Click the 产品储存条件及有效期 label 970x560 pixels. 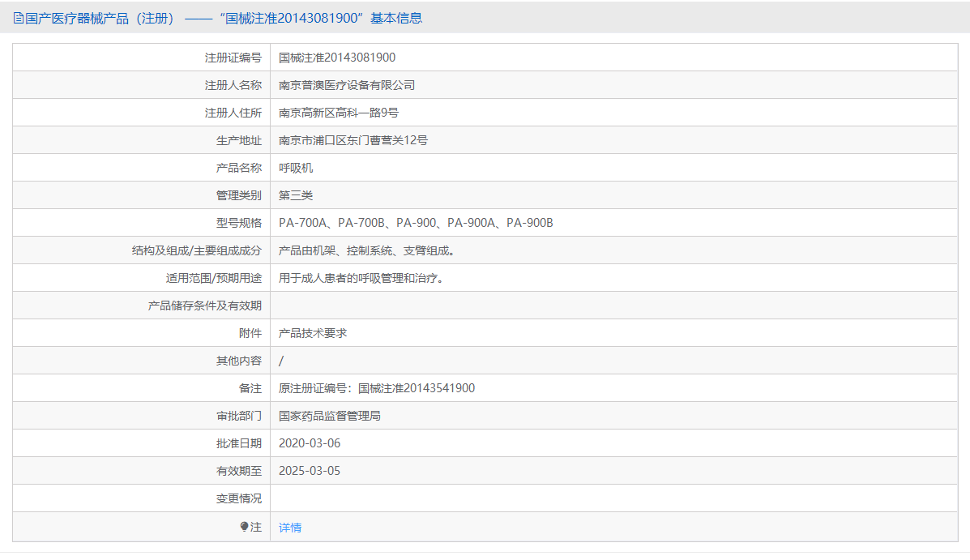[x=205, y=306]
